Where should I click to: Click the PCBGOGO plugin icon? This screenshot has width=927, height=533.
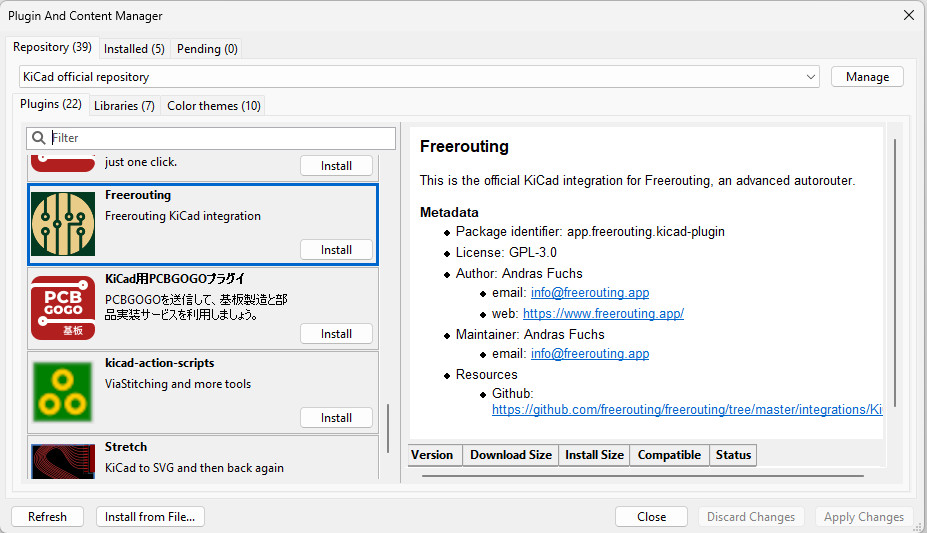click(63, 308)
